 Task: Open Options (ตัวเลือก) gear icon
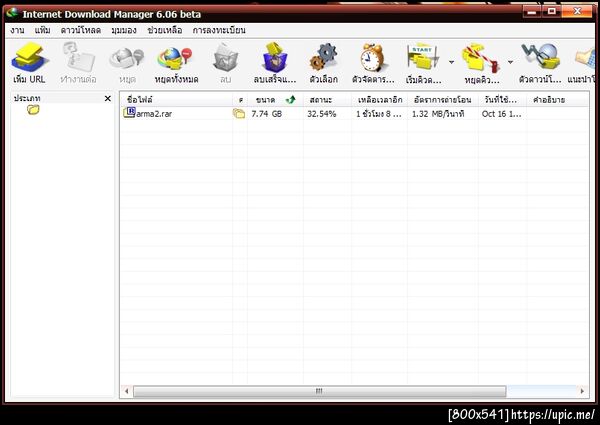pyautogui.click(x=323, y=57)
